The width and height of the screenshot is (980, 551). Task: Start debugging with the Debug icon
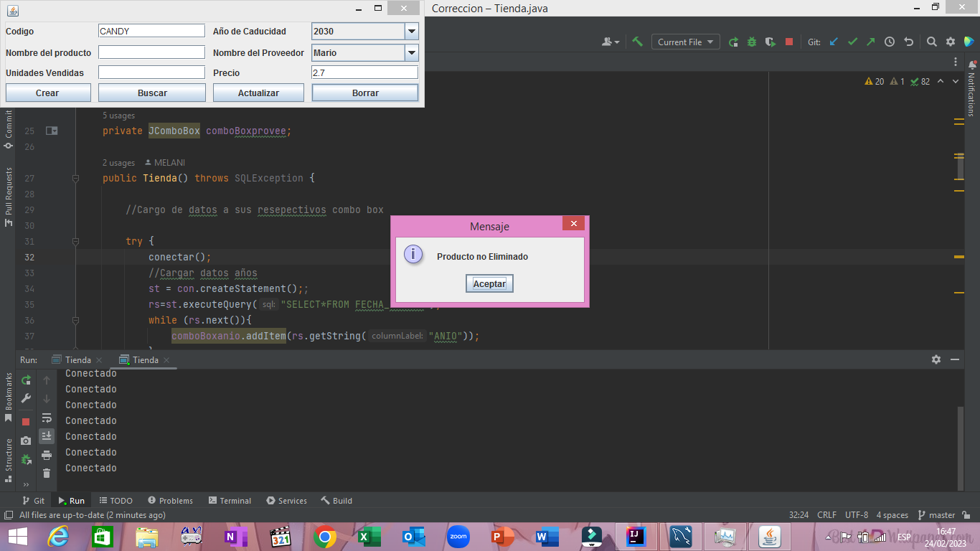pyautogui.click(x=751, y=42)
